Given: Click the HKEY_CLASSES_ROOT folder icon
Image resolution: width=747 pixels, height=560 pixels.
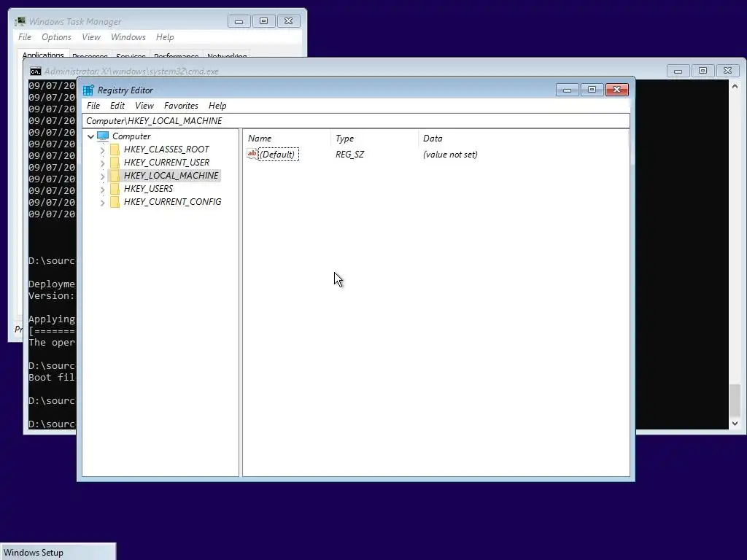Looking at the screenshot, I should point(115,149).
